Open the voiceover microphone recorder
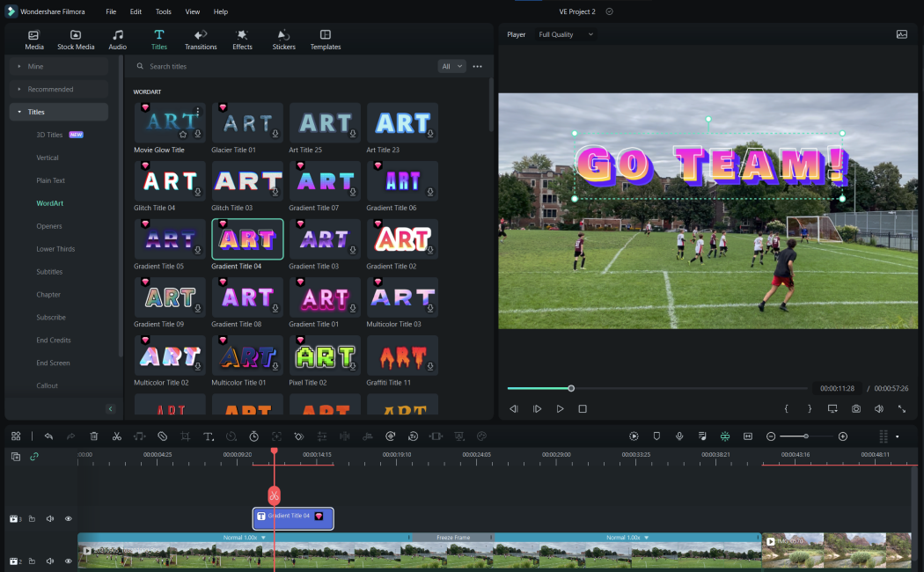This screenshot has height=572, width=924. click(x=679, y=436)
